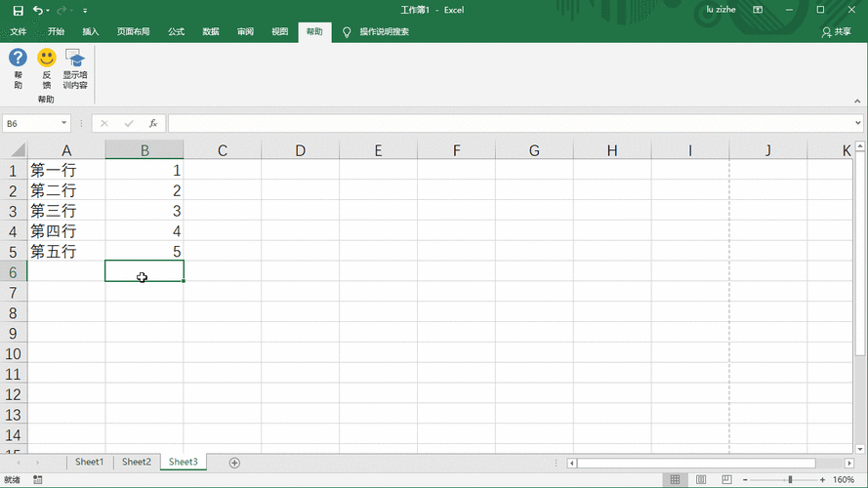The image size is (868, 488).
Task: Click cell containing 第三行
Action: [66, 211]
